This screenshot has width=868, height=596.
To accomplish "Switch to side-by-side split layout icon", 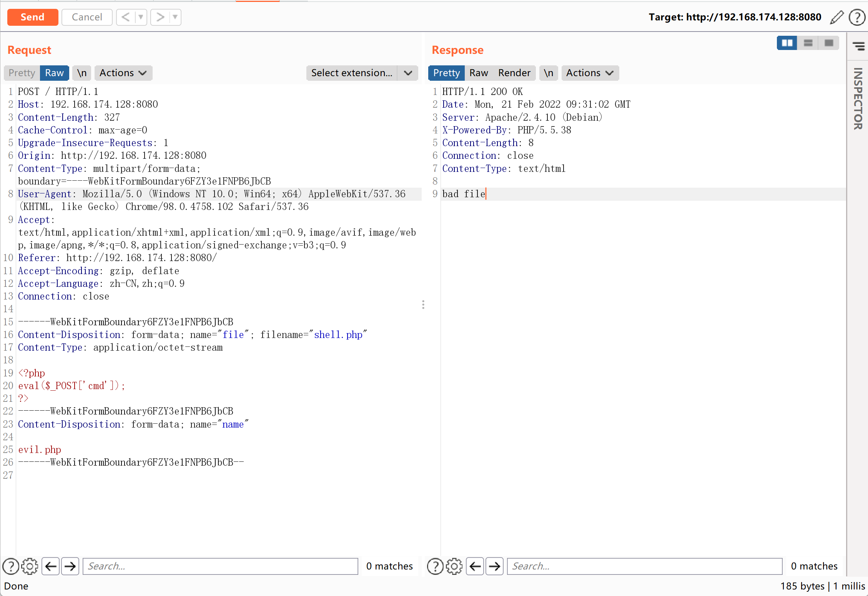I will (x=787, y=43).
